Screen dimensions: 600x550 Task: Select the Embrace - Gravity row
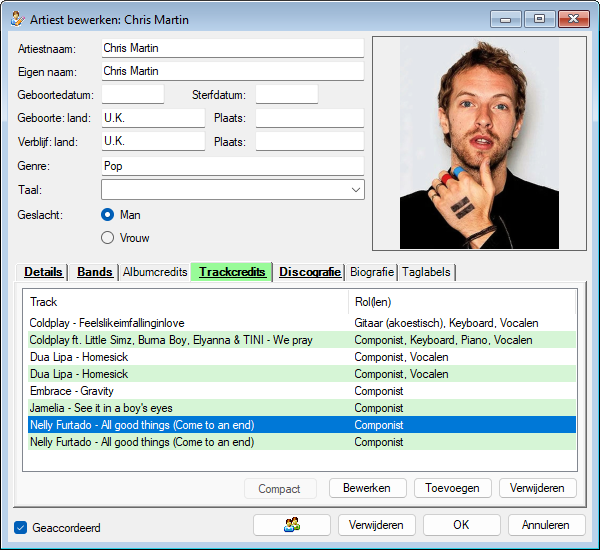click(x=302, y=391)
